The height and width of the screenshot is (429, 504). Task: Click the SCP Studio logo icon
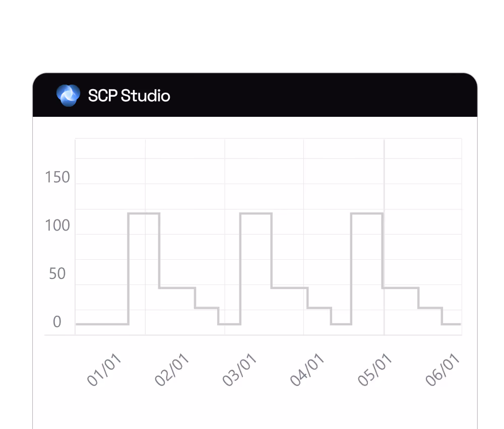(68, 95)
